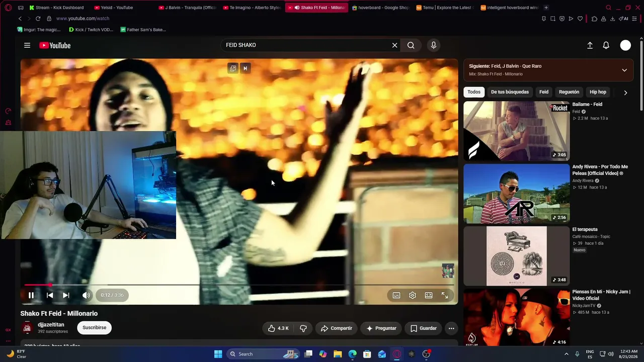This screenshot has height=362, width=644.
Task: Open the Father Sam's Bake bookmark
Action: click(143, 30)
